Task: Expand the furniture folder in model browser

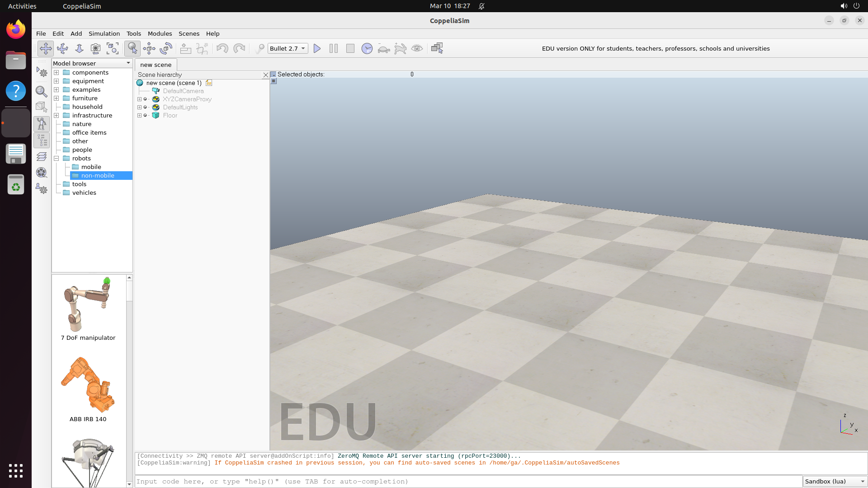Action: tap(57, 98)
